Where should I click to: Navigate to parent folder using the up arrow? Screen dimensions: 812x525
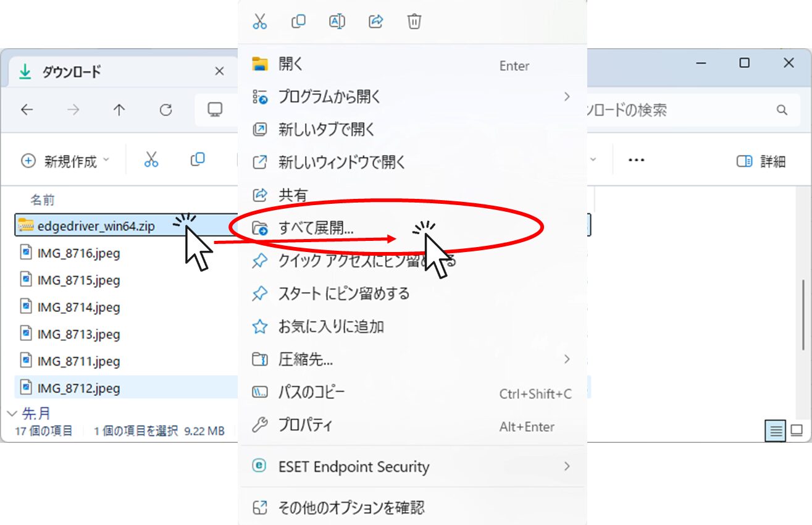119,110
